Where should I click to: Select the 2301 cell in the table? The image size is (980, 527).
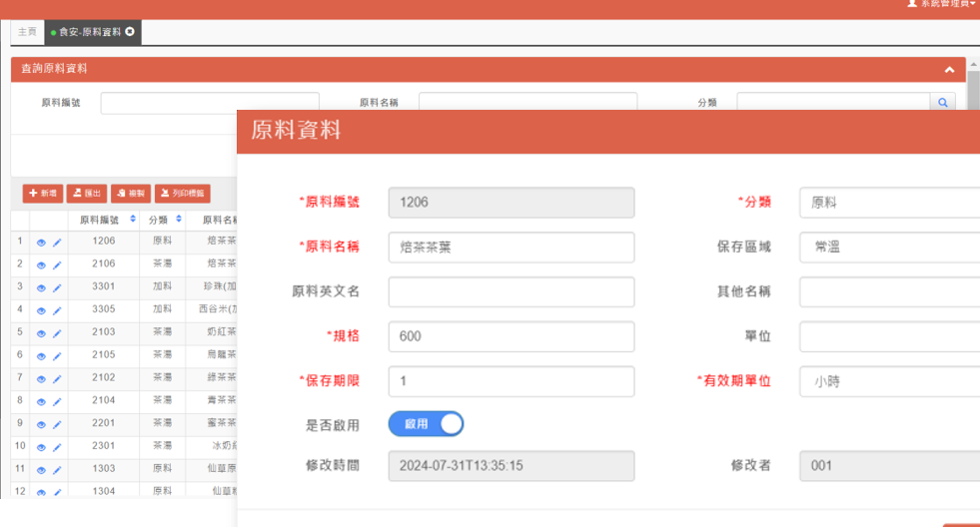tap(104, 446)
